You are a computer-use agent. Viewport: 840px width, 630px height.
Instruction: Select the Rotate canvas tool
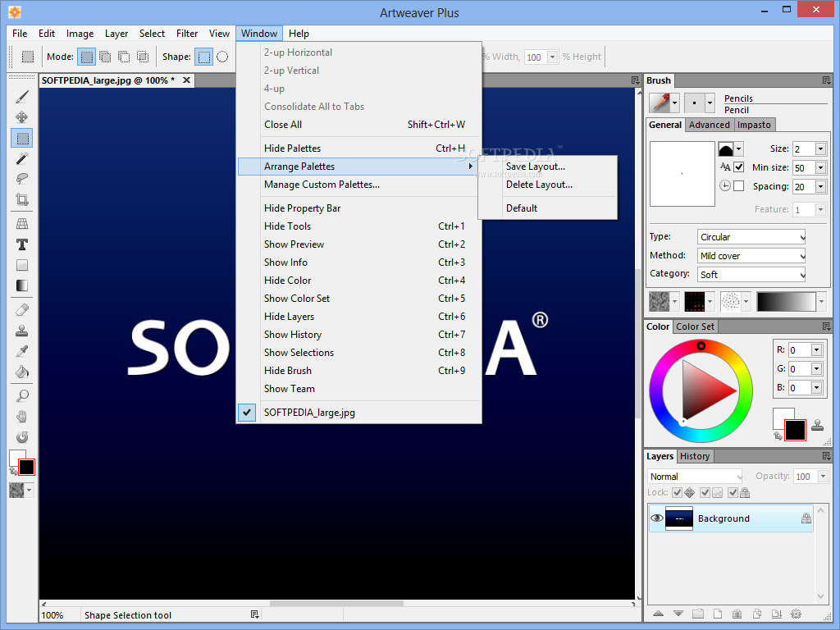pyautogui.click(x=22, y=437)
